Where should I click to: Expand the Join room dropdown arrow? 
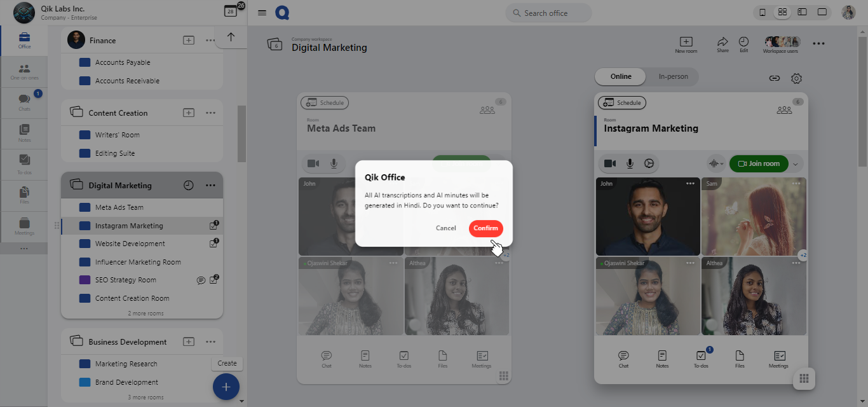pyautogui.click(x=795, y=164)
